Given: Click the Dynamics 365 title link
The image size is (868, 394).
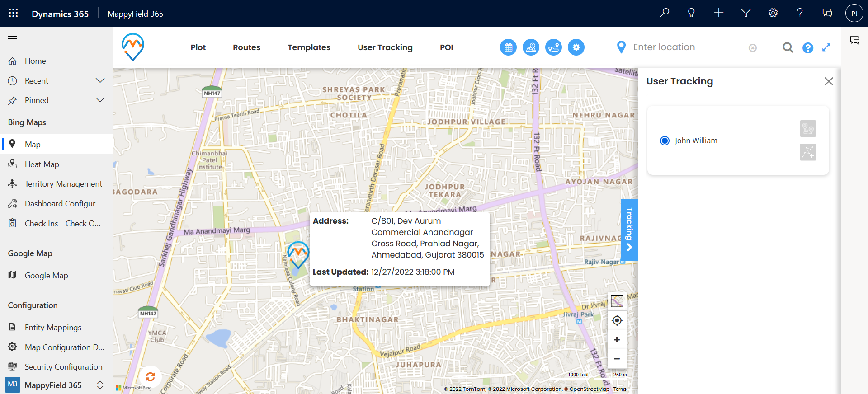Looking at the screenshot, I should pos(60,14).
